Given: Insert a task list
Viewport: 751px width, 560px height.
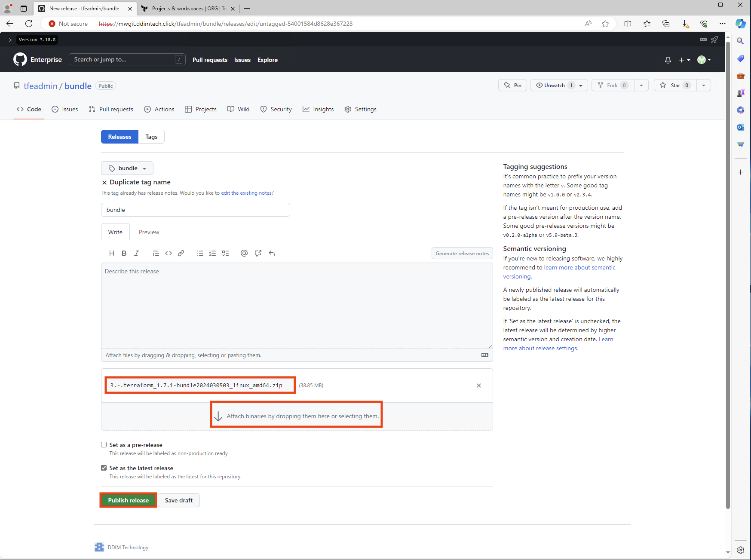Looking at the screenshot, I should pos(225,253).
